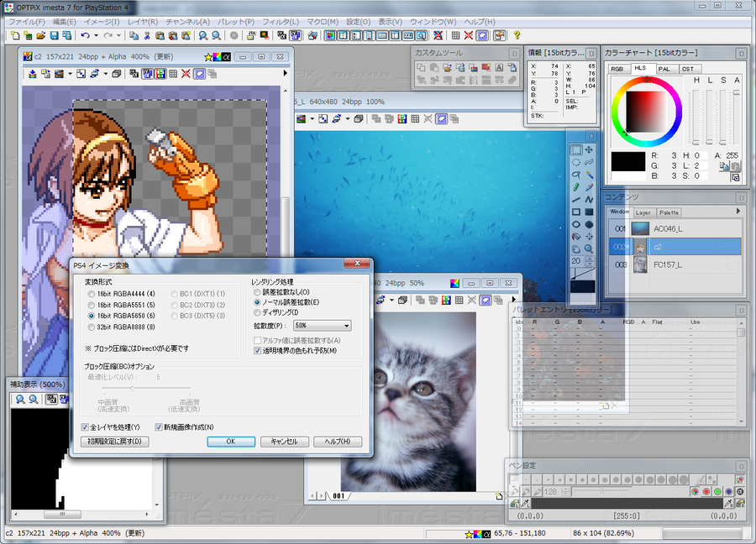Select the magnifier tool in tool palette
Image resolution: width=756 pixels, height=544 pixels.
pyautogui.click(x=589, y=248)
